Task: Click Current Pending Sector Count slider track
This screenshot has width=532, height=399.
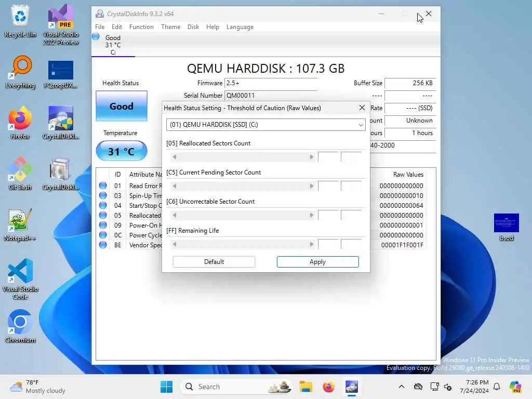Action: tap(243, 186)
